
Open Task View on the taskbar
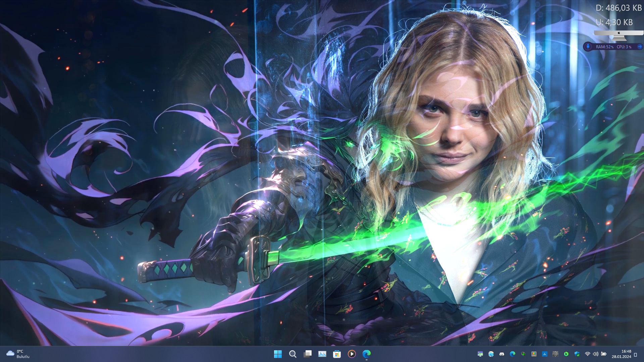(307, 354)
